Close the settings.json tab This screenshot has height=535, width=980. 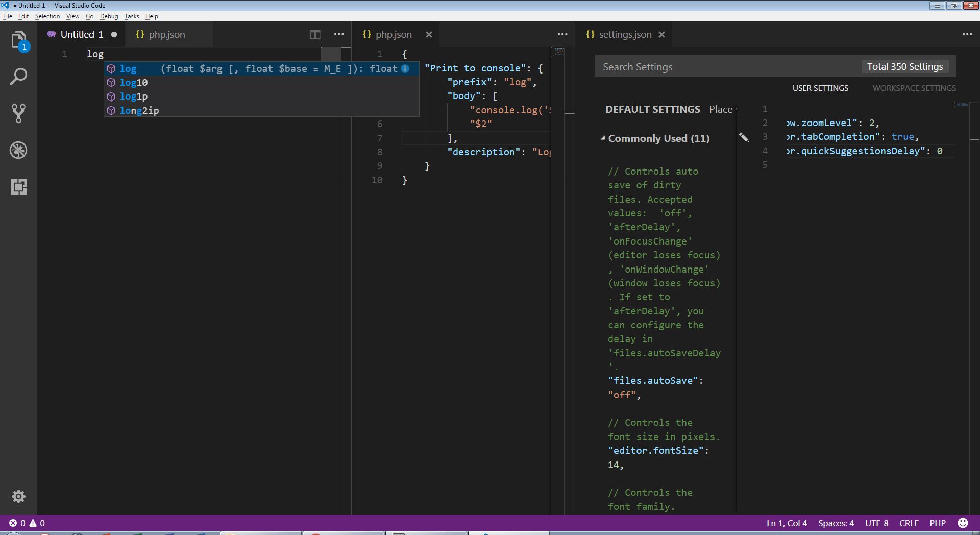click(661, 35)
